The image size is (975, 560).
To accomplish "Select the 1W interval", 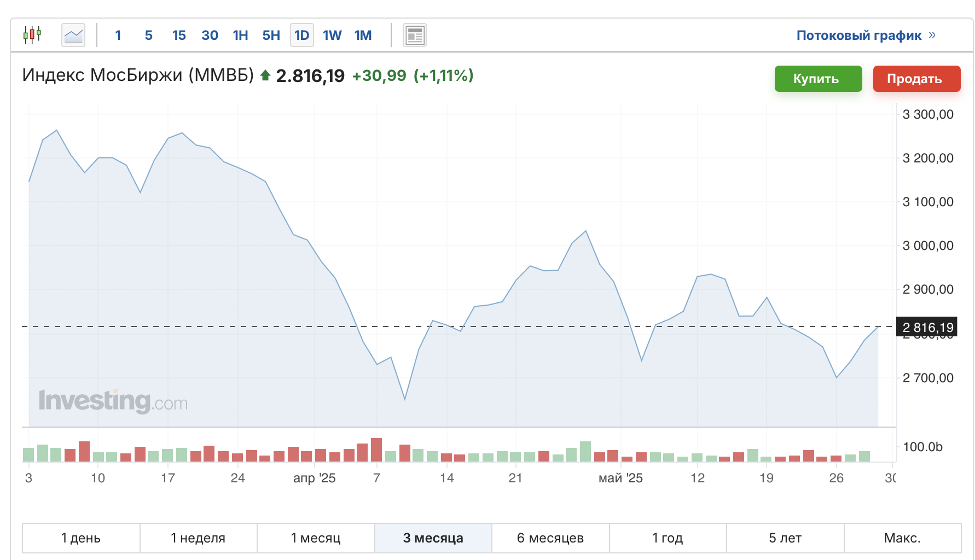I will (x=332, y=36).
